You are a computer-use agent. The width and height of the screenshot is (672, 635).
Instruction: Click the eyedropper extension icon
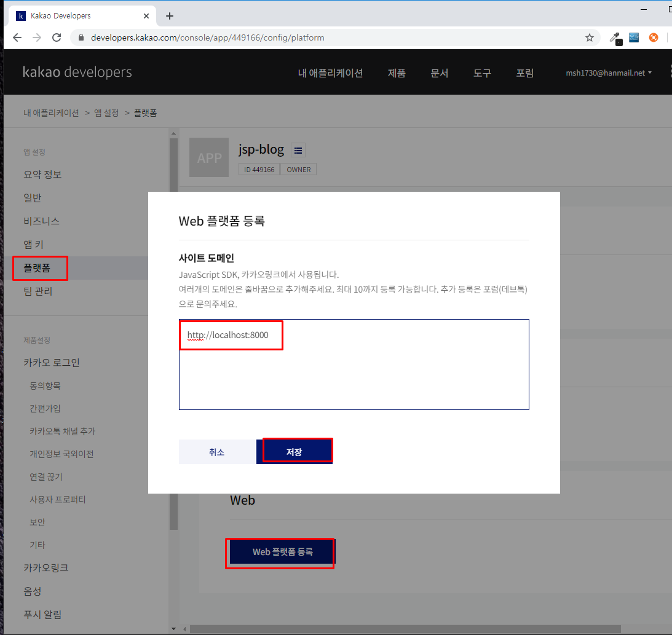616,38
